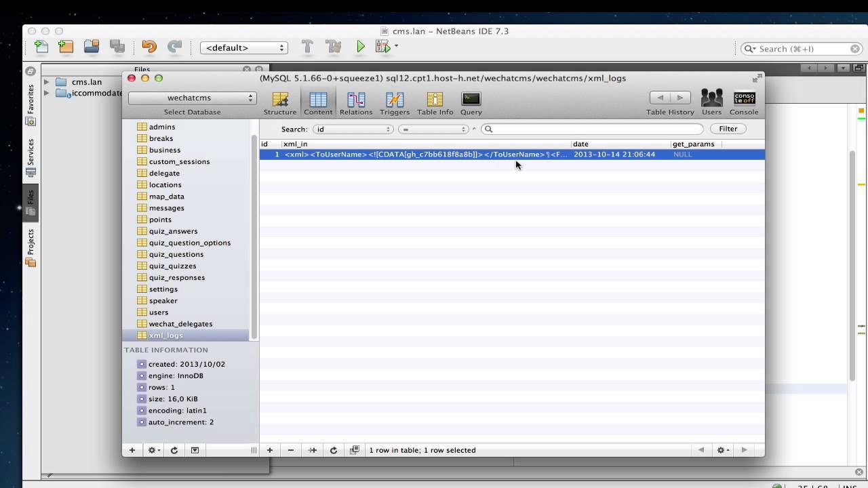Screen dimensions: 868x488
Task: Open the Console icon in toolbar
Action: click(x=744, y=103)
